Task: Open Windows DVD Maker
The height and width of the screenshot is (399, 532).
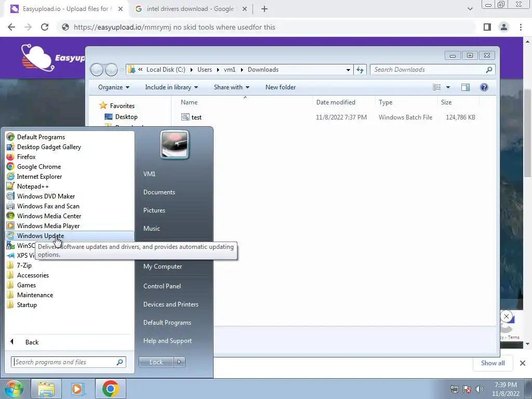Action: pyautogui.click(x=46, y=196)
